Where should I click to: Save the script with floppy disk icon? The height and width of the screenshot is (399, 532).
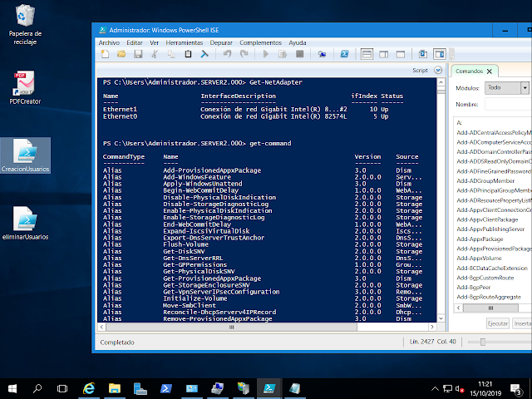[x=138, y=54]
